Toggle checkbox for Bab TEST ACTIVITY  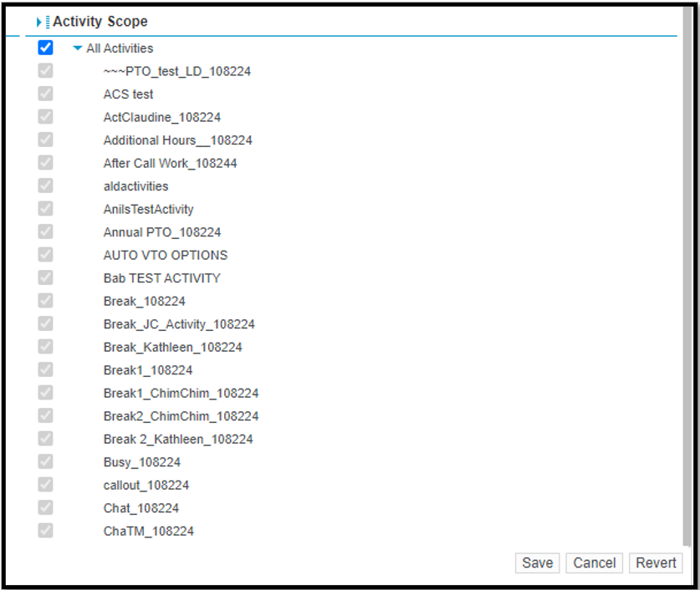(x=45, y=277)
